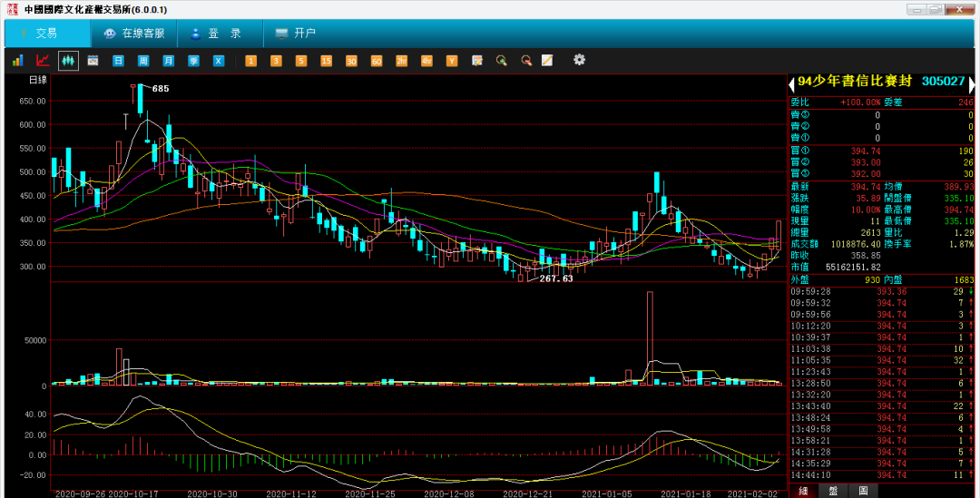Select the quarterly 季 period icon
The image size is (980, 498).
coord(193,61)
